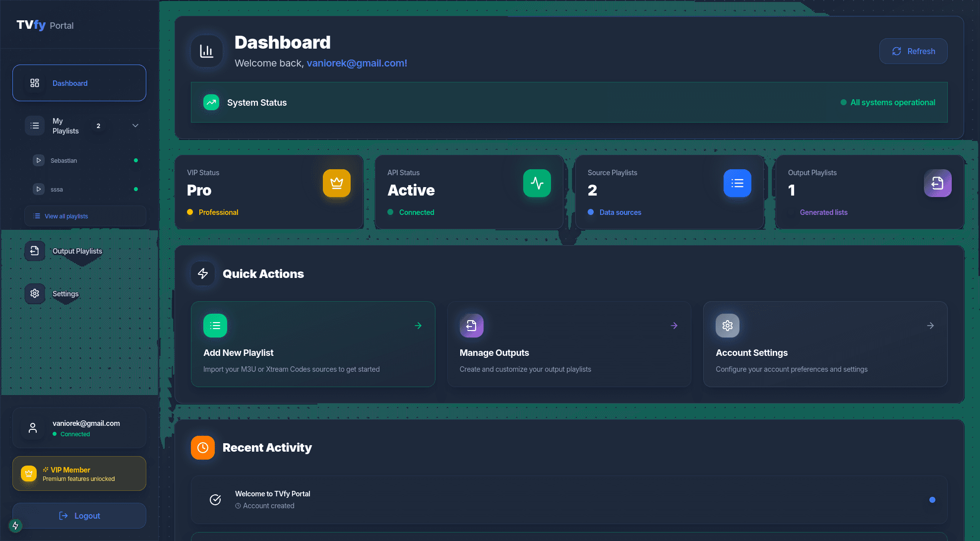Click the Connected label in API Status card
The image size is (980, 541).
[417, 212]
